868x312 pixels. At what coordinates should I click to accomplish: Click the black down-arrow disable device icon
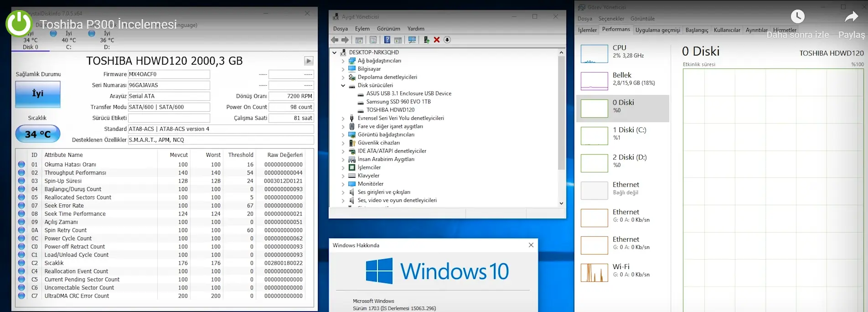point(447,40)
